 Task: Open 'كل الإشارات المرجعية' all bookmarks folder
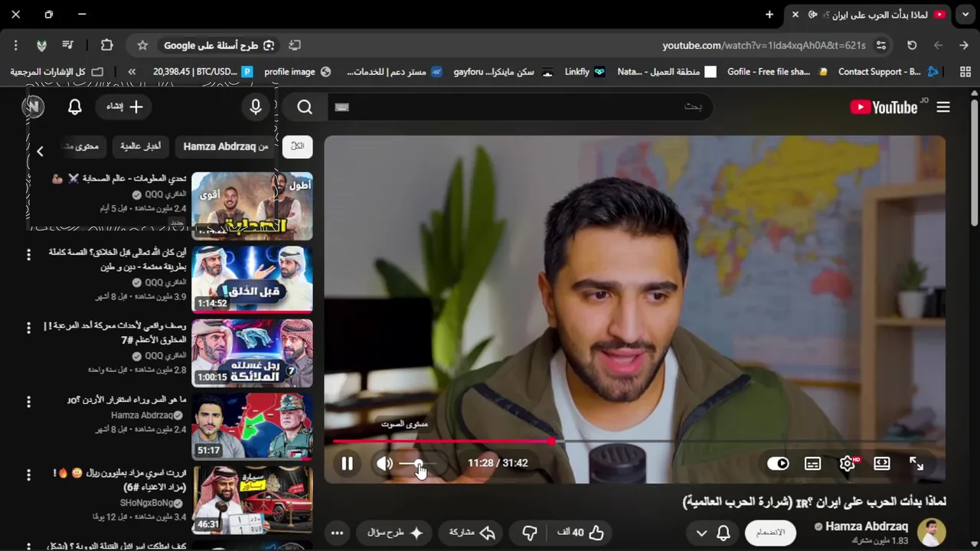[57, 72]
